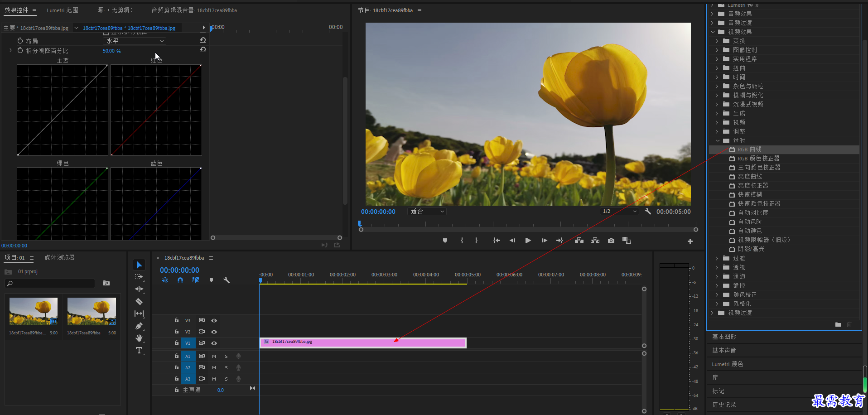Click the 50.00 % split view value
The height and width of the screenshot is (415, 868).
tap(111, 51)
